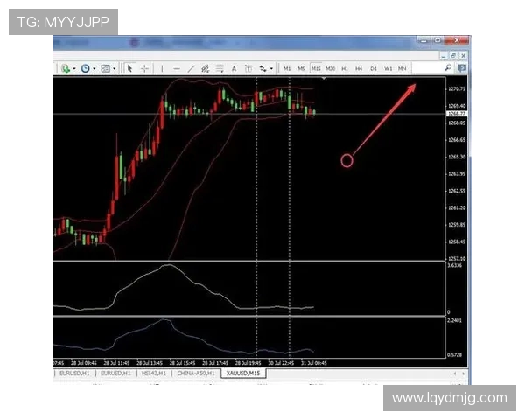Select the cursor arrow tool
This screenshot has width=525, height=420.
(129, 68)
